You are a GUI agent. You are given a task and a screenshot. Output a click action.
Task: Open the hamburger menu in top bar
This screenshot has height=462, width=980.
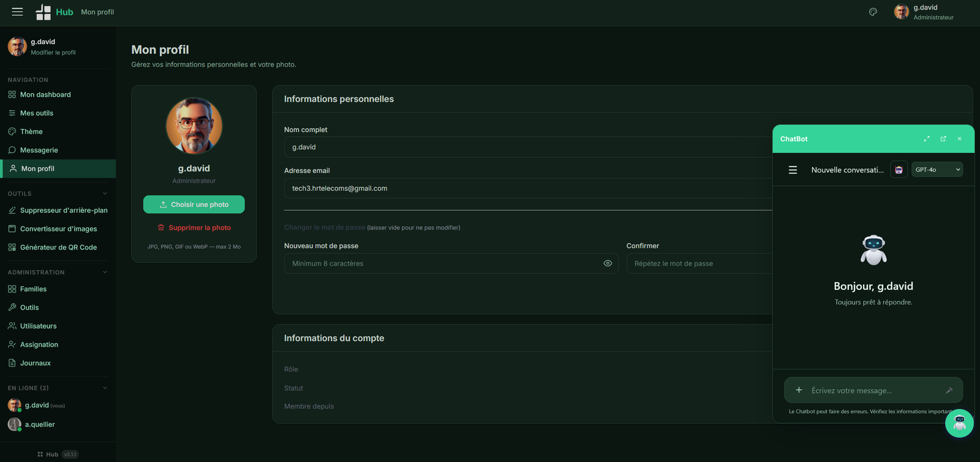tap(17, 12)
